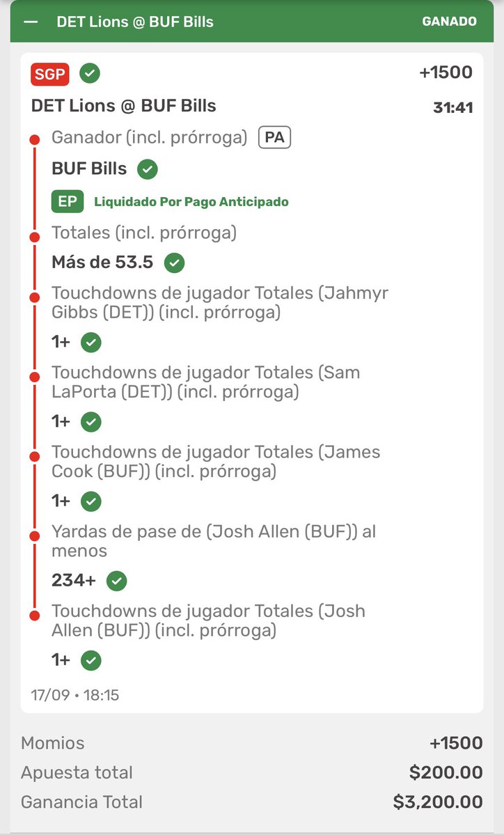Collapse the DET Lions @ BUF Bills header
Viewport: 504px width, 835px height.
pos(31,22)
